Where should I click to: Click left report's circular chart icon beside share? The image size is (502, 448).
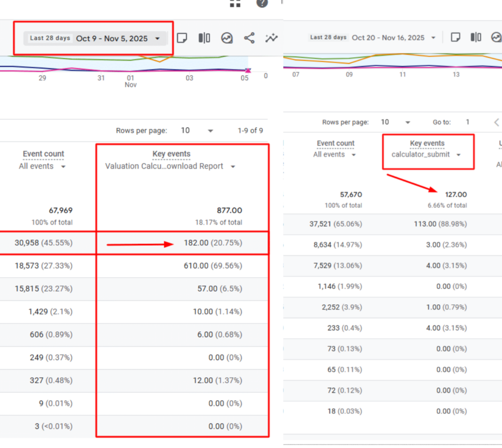pos(226,38)
